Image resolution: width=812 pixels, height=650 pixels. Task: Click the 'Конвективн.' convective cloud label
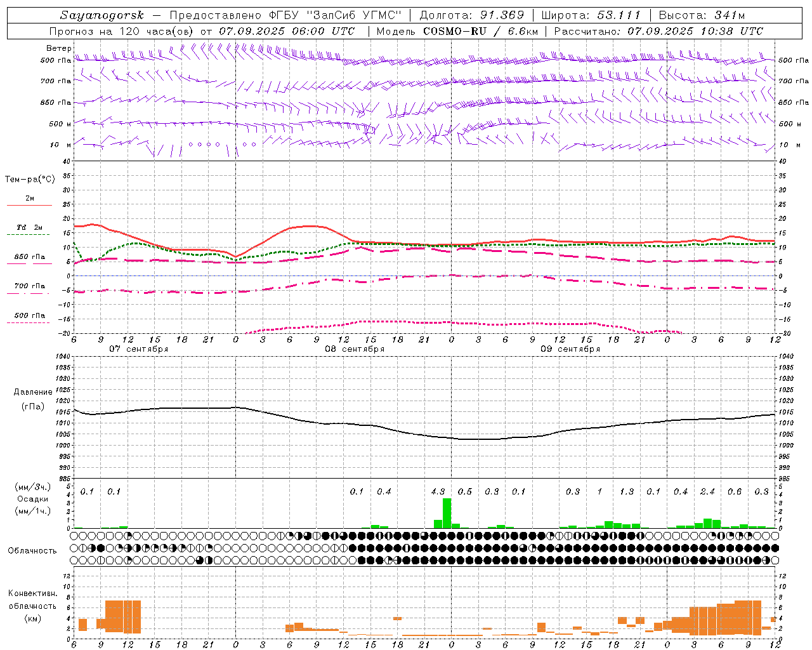[x=32, y=594]
